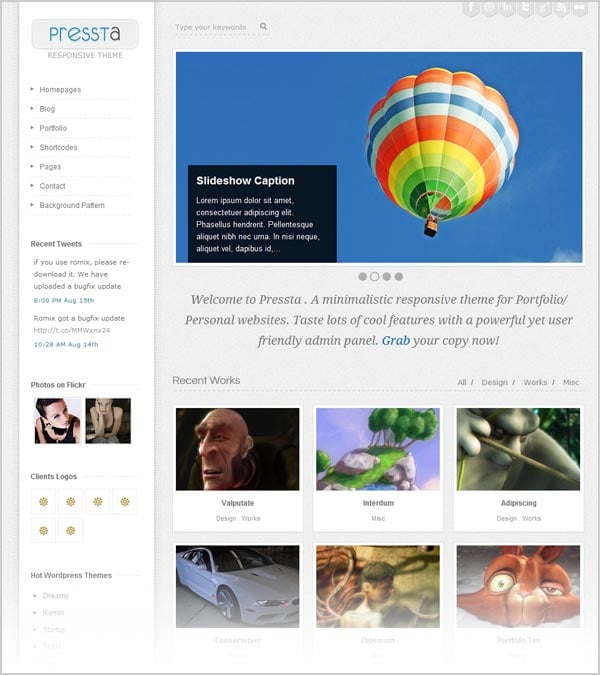Open the Facebook social icon
This screenshot has height=675, width=600.
click(471, 8)
